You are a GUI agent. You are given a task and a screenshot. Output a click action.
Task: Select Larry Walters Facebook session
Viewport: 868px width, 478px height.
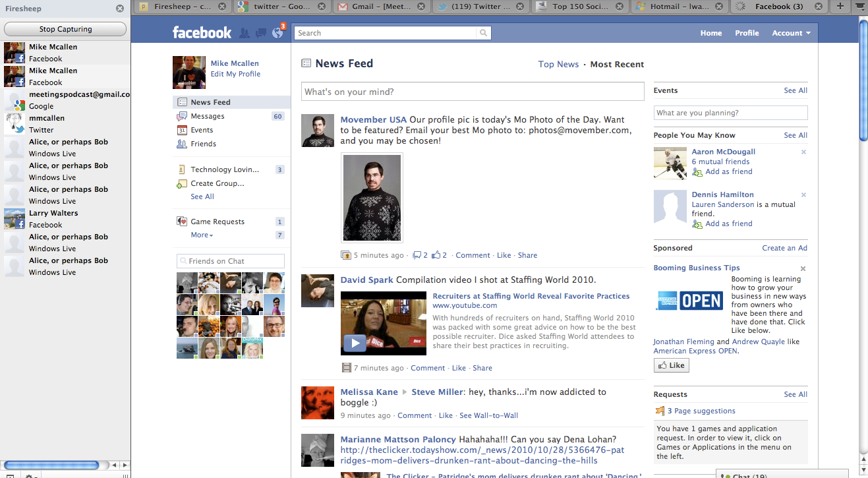(x=53, y=219)
